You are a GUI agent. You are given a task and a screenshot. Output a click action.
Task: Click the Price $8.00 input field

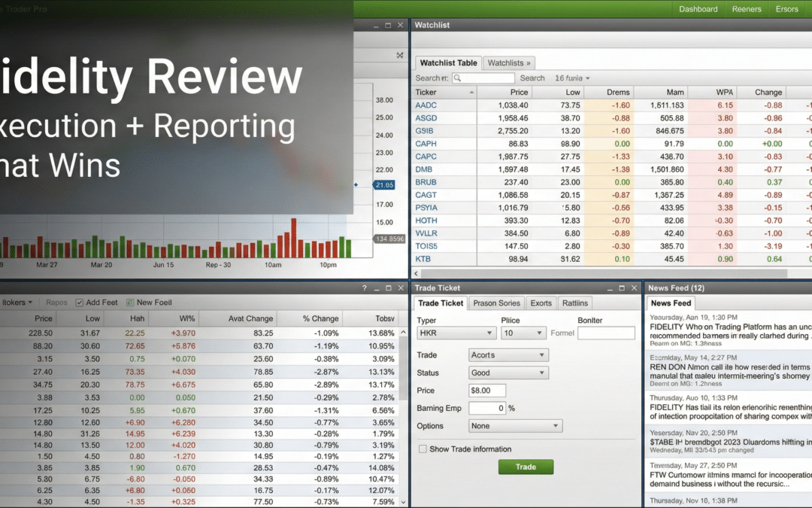click(x=486, y=391)
